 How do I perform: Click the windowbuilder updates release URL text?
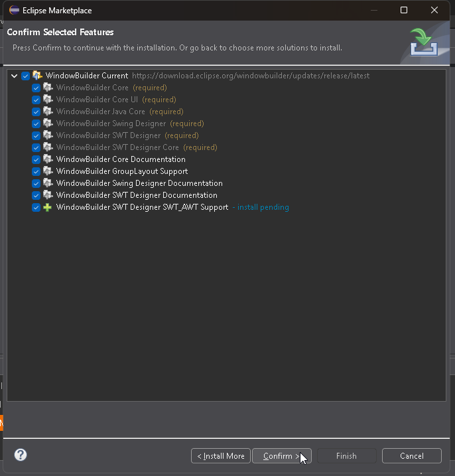click(251, 76)
